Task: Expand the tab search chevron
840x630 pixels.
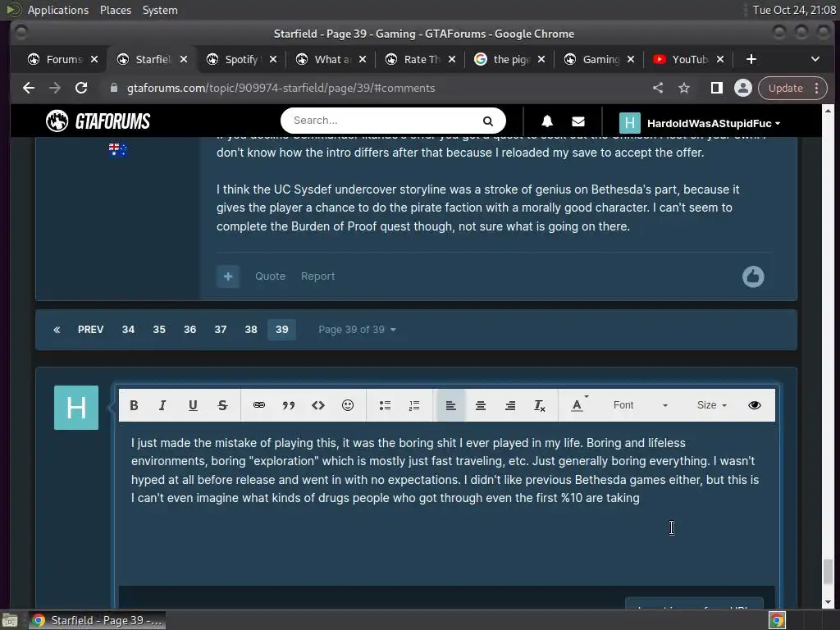Action: pyautogui.click(x=815, y=59)
